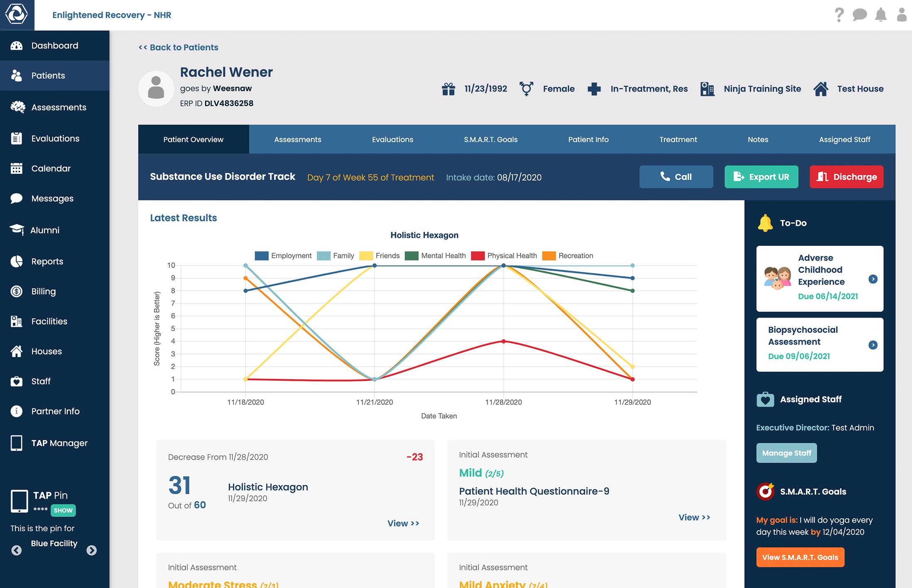Switch to the S.M.A.R.T. Goals tab

[x=490, y=140]
